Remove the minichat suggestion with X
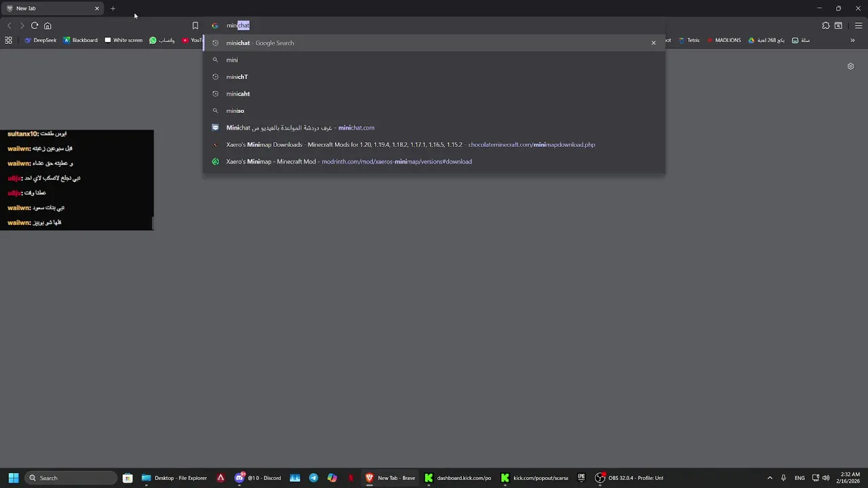This screenshot has height=488, width=868. coord(654,43)
